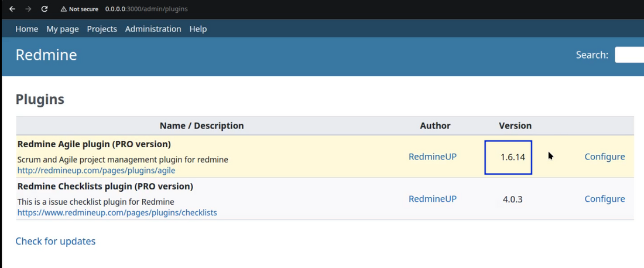The width and height of the screenshot is (644, 268).
Task: Open the Help menu
Action: click(198, 29)
